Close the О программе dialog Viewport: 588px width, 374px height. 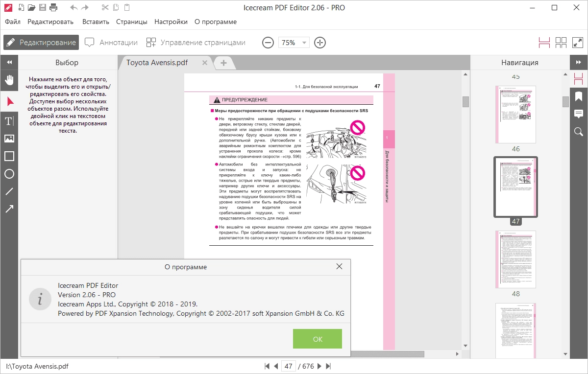point(339,267)
